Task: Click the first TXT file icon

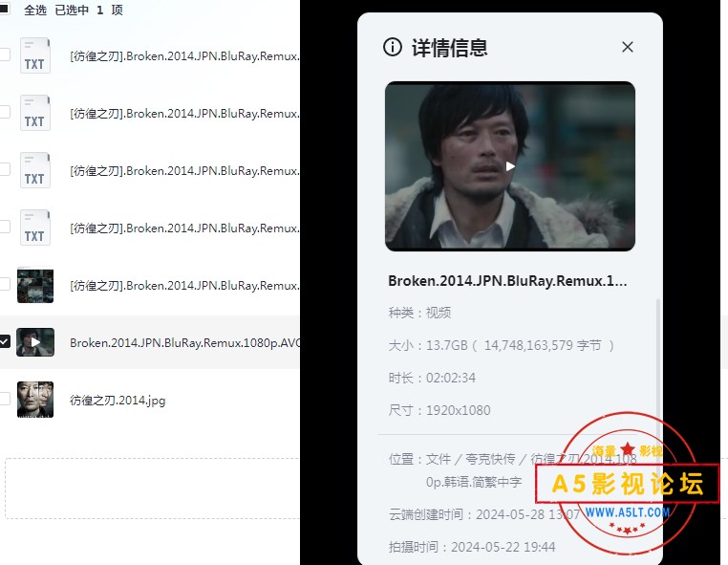Action: [x=34, y=55]
